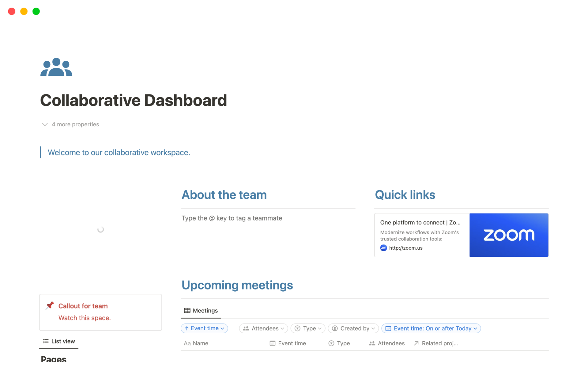Click the Related project arrow icon
Viewport: 588px width, 368px height.
(x=416, y=343)
